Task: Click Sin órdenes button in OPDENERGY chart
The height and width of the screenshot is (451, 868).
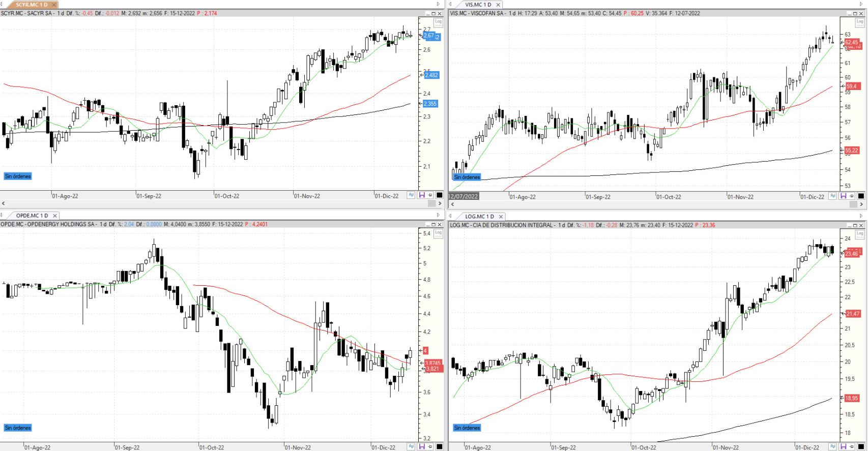Action: tap(18, 428)
